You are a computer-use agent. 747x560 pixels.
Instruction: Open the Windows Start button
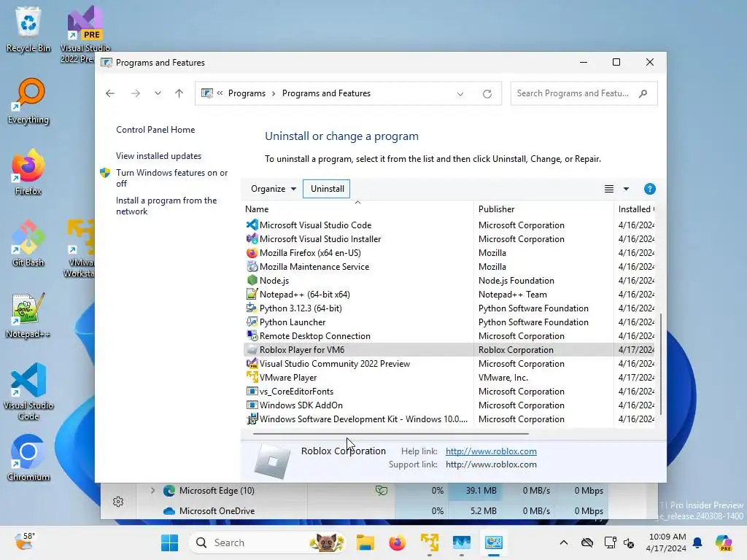click(169, 542)
